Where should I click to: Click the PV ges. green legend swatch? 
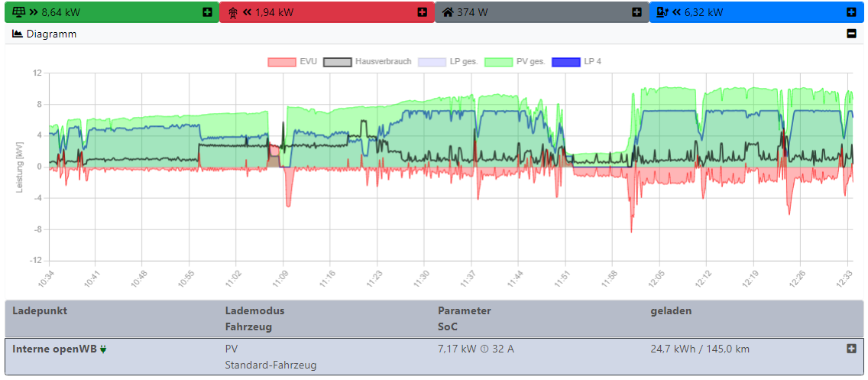499,61
